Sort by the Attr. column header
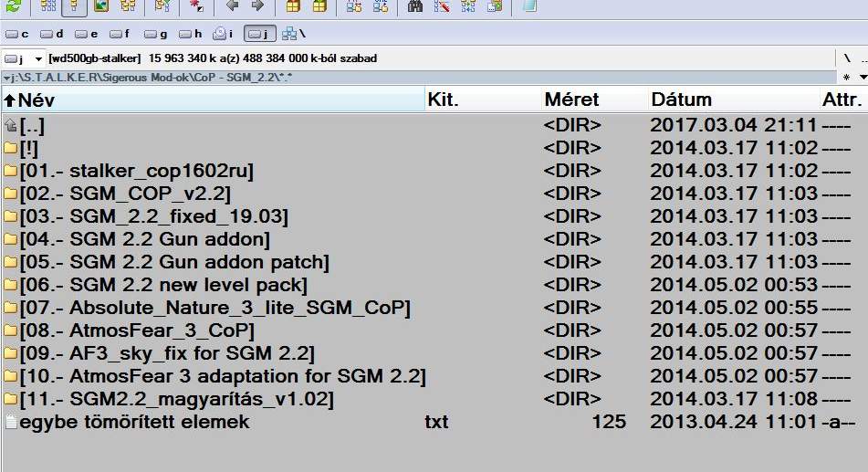This screenshot has width=868, height=472. (x=843, y=100)
